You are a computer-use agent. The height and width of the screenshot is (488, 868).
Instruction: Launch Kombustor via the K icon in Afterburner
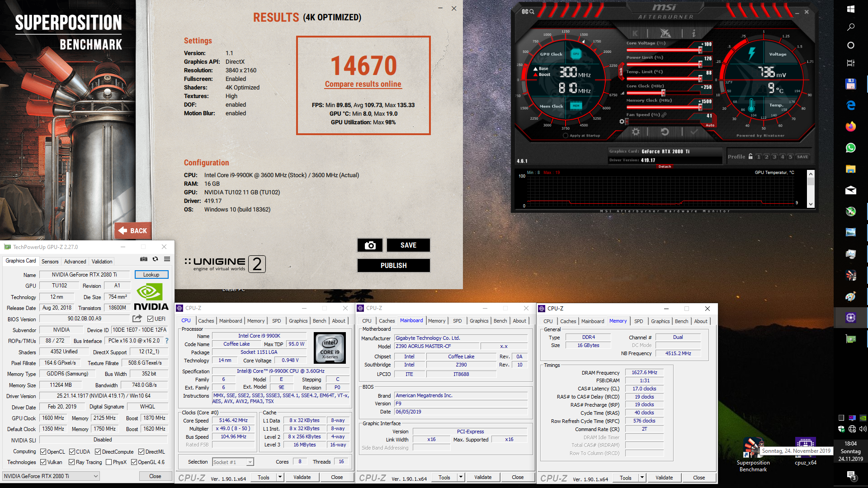[635, 33]
